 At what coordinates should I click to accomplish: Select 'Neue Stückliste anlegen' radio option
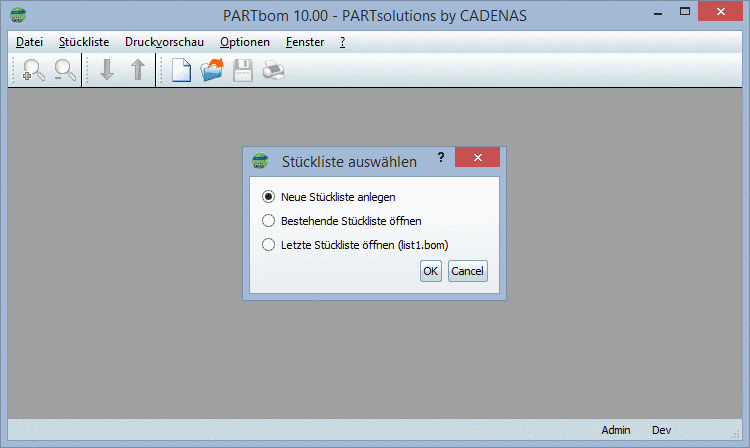click(267, 197)
